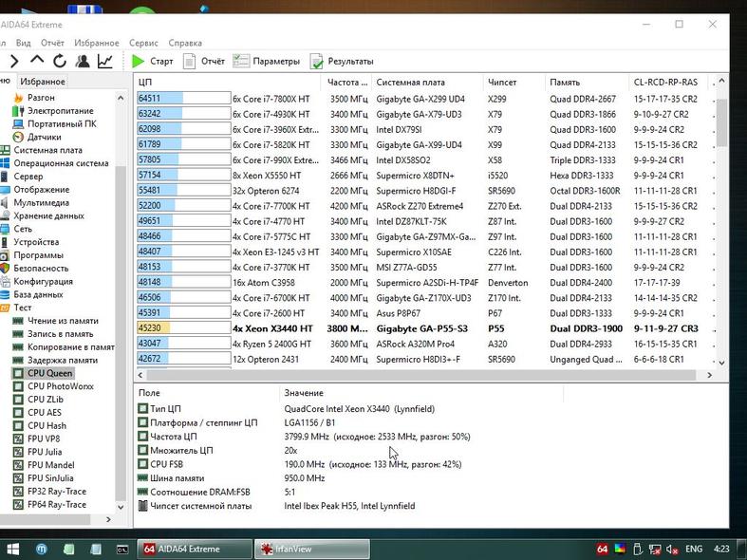
Task: Select Разгон in the sidebar tree
Action: [41, 98]
